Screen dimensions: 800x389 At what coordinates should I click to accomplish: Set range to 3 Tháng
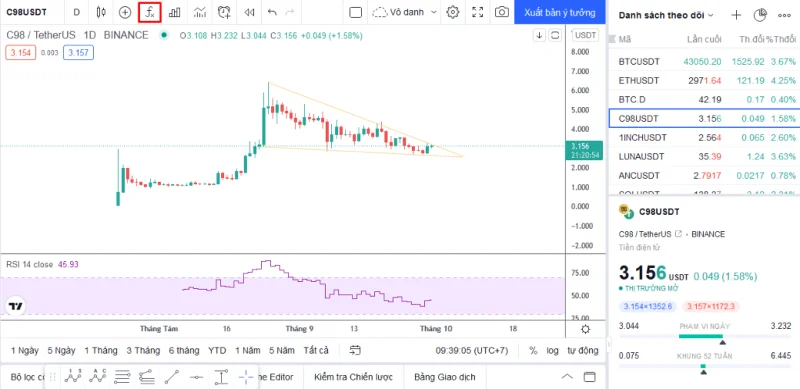click(143, 351)
